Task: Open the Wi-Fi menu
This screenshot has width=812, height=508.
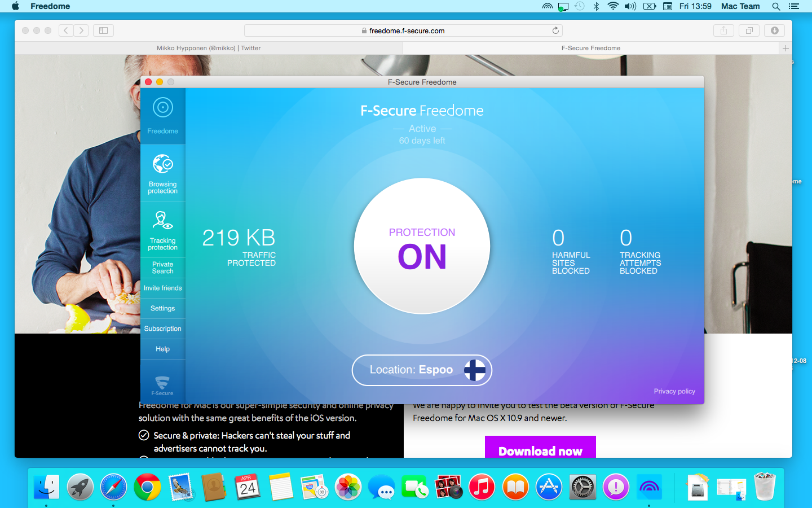Action: click(x=613, y=6)
